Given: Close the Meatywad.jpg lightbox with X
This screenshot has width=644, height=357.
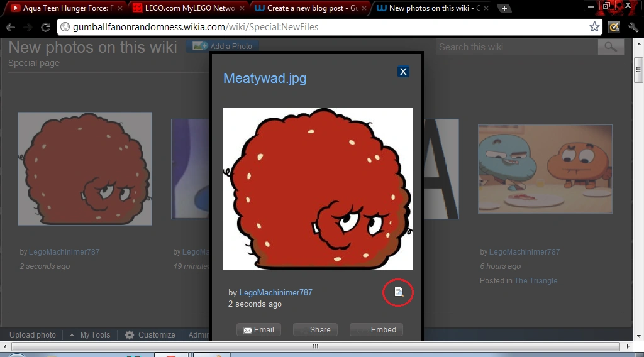Looking at the screenshot, I should pos(403,72).
